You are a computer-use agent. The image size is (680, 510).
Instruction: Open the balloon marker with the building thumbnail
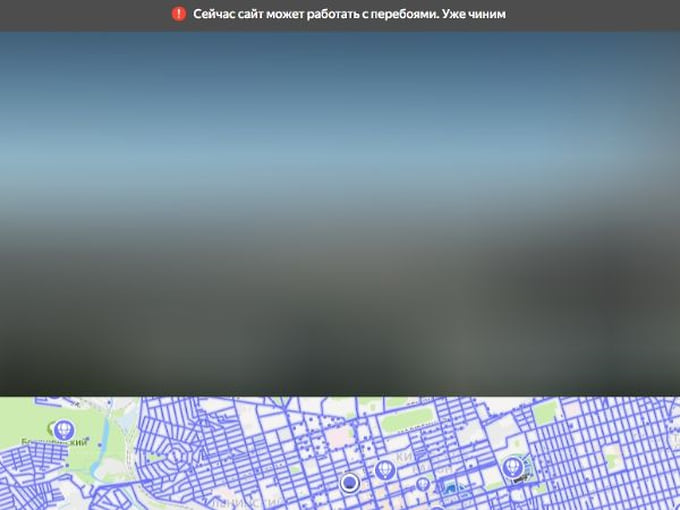(x=513, y=468)
